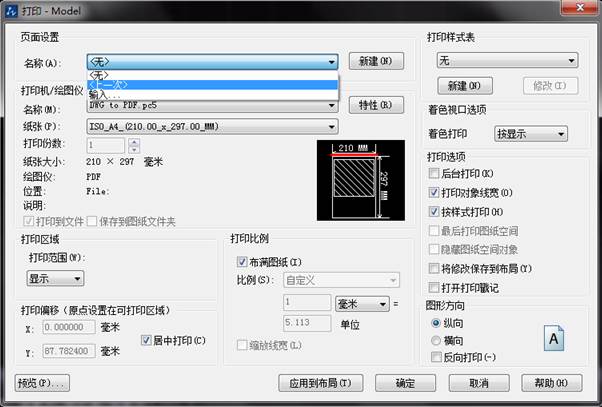Click the AutoCAD icon in the title bar
This screenshot has height=407, width=602.
[x=12, y=9]
